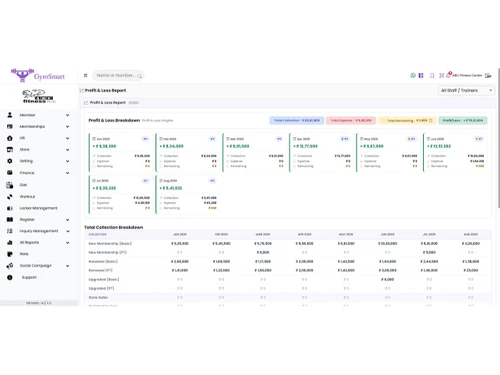This screenshot has height=375, width=500.
Task: Click the Locker Management icon in sidebar
Action: point(10,208)
